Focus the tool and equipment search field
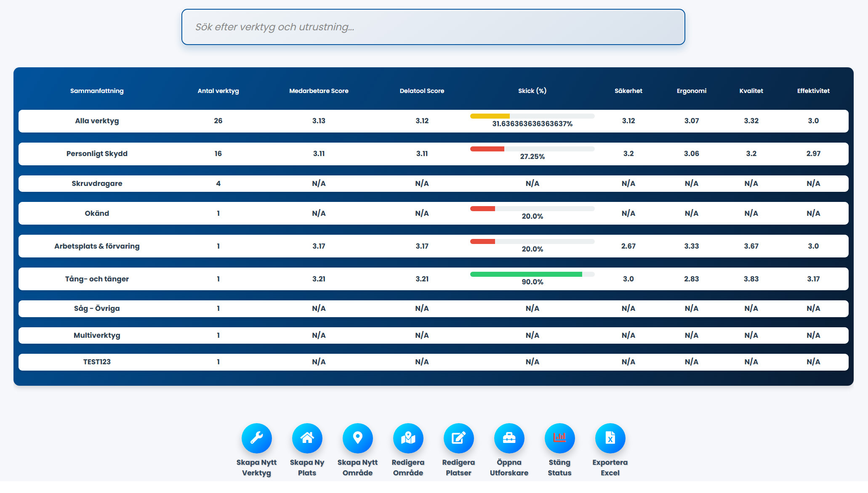 point(433,27)
